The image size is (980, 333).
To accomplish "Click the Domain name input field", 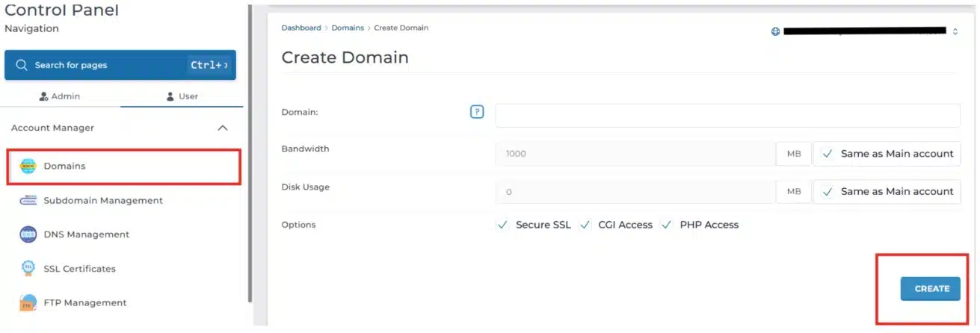I will tap(727, 116).
